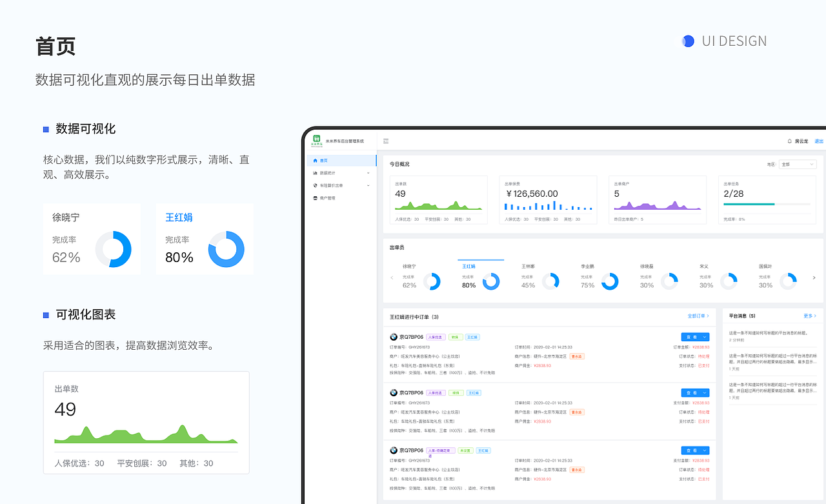Click the home icon beside 首页
826x504 pixels.
(315, 161)
